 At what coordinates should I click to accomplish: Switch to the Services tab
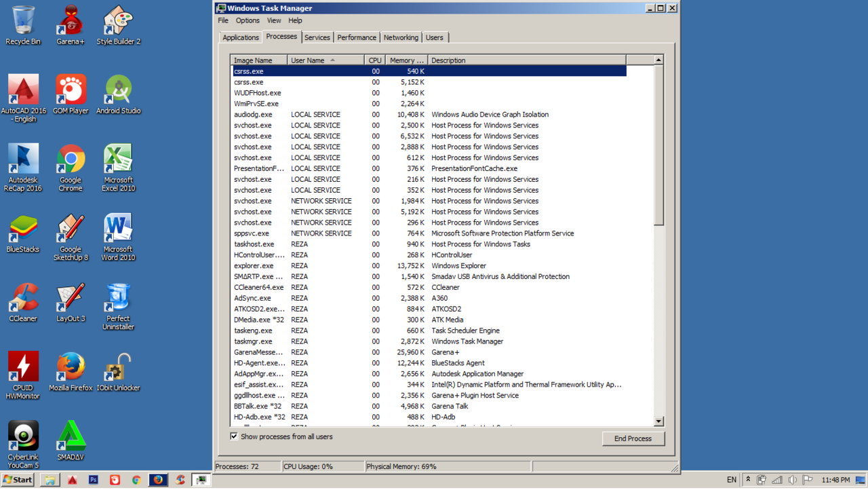click(317, 38)
